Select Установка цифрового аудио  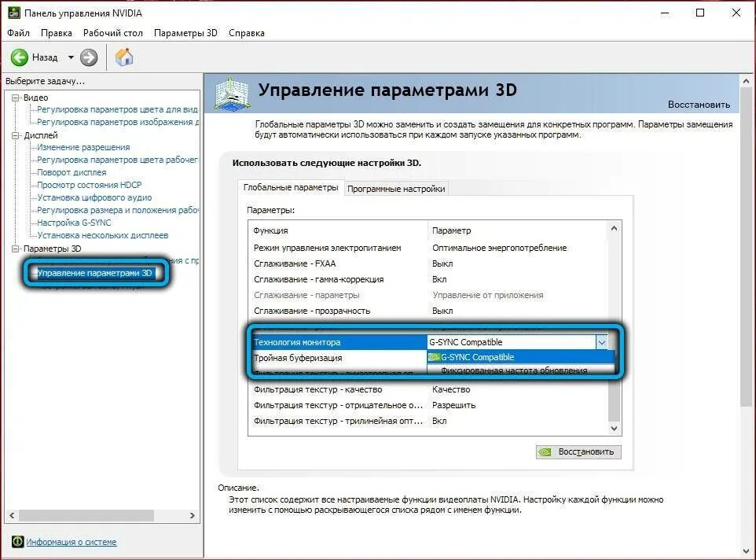click(x=94, y=197)
